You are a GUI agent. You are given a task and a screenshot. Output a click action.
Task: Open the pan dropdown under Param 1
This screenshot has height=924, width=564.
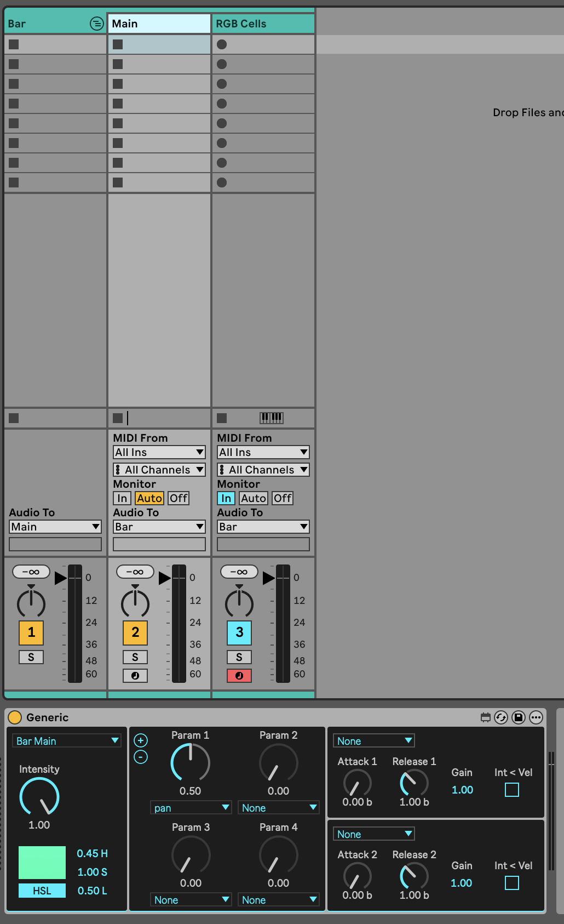point(191,808)
